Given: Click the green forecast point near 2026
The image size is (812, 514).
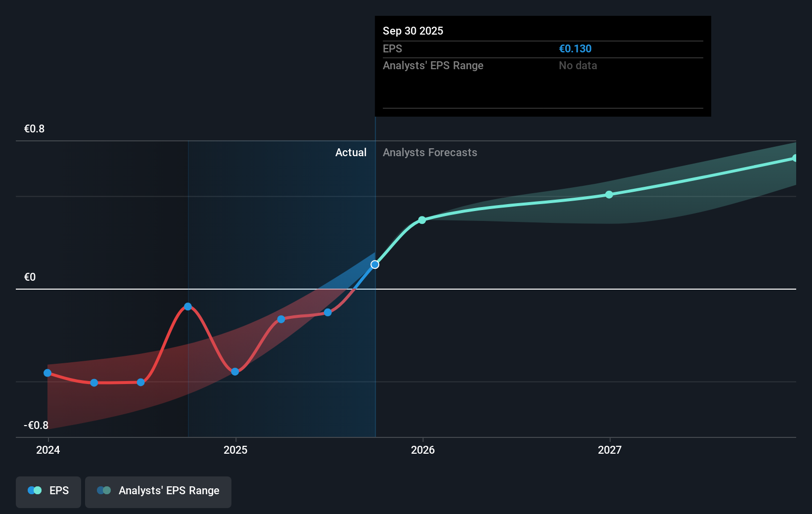Looking at the screenshot, I should click(422, 220).
